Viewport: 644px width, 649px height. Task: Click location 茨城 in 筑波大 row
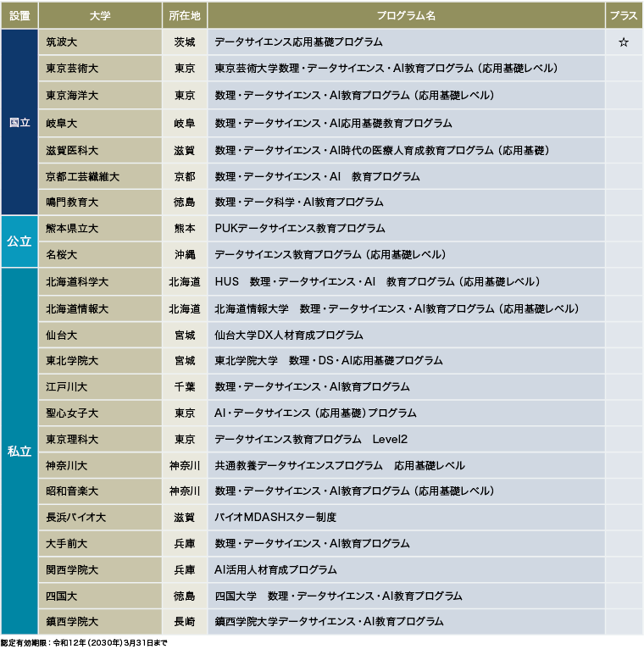click(x=185, y=42)
